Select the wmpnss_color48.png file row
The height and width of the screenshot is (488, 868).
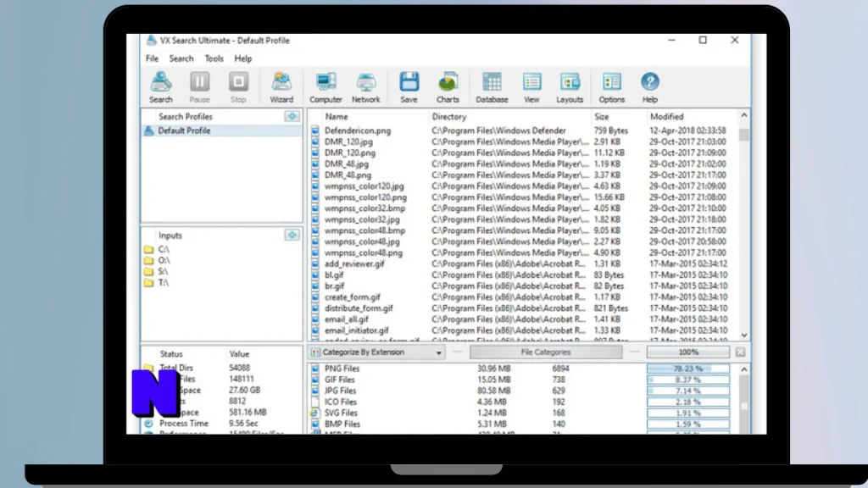pos(523,252)
